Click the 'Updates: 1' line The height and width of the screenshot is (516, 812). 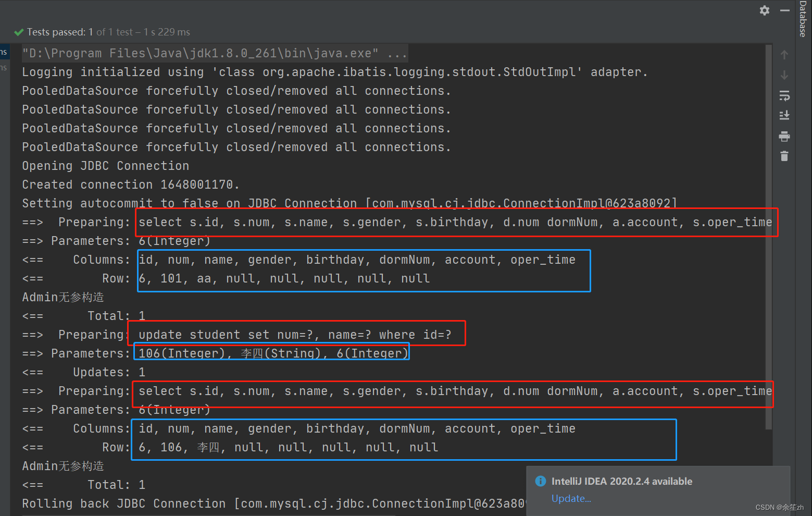[x=84, y=372]
